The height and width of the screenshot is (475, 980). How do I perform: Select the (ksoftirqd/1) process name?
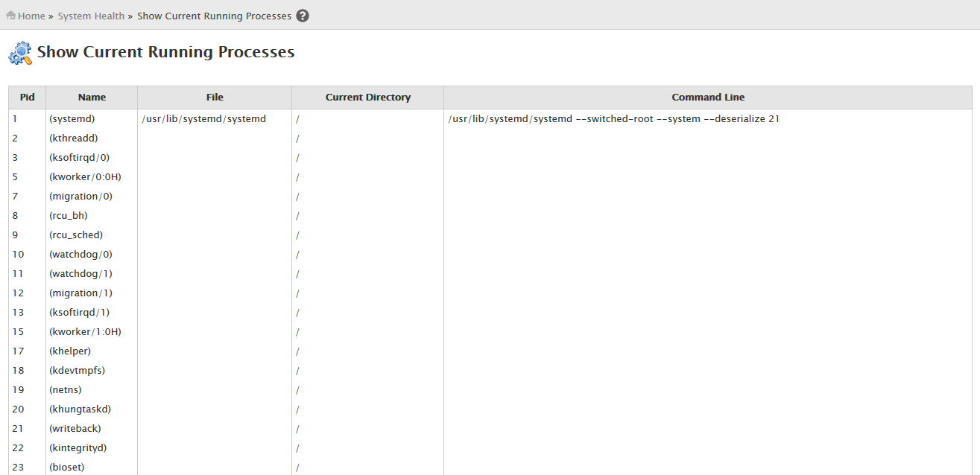pos(80,313)
